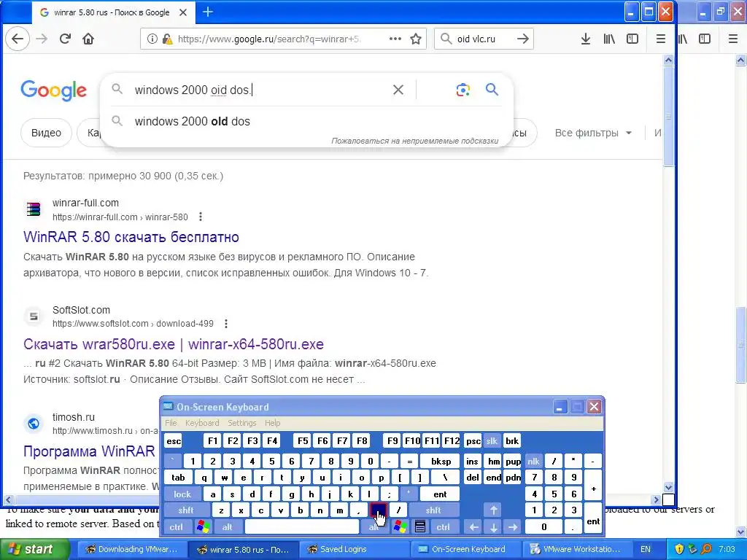747x560 pixels.
Task: Open the Keyboard menu in On-Screen Keyboard
Action: (x=202, y=423)
